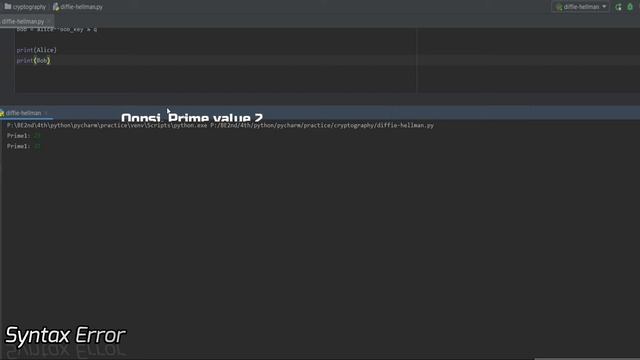Screen dimensions: 640x360
Task: Click the run icon beside the run configuration
Action: pyautogui.click(x=618, y=7)
